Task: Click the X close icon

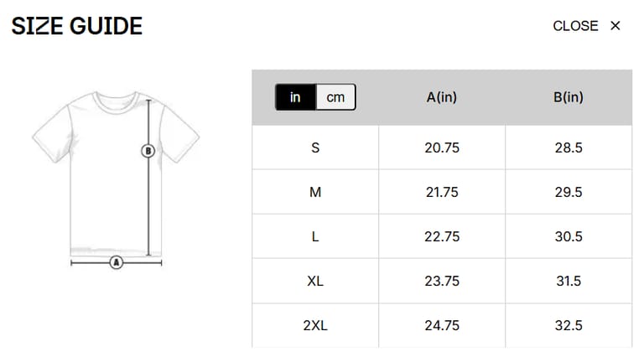Action: pyautogui.click(x=615, y=26)
